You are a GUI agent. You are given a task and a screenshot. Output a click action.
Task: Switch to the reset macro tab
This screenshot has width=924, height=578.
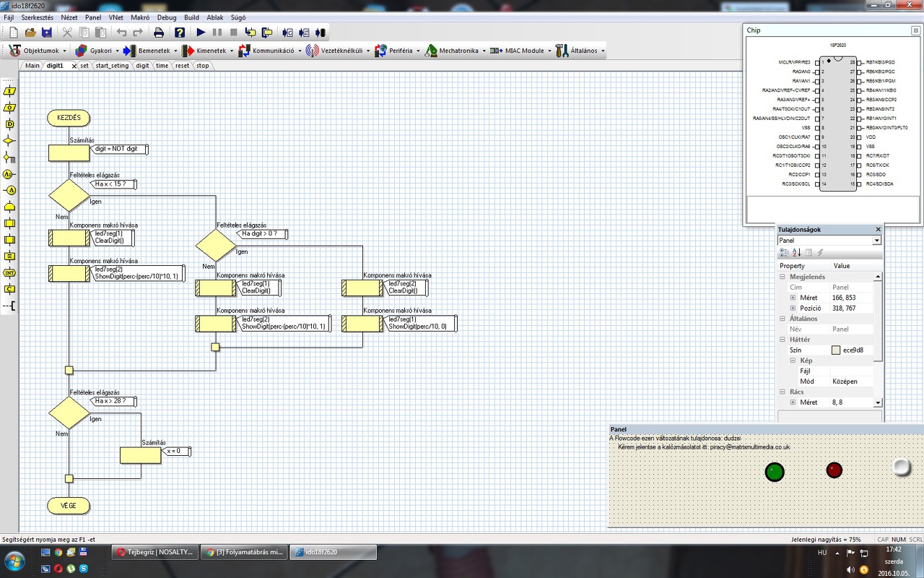coord(182,66)
